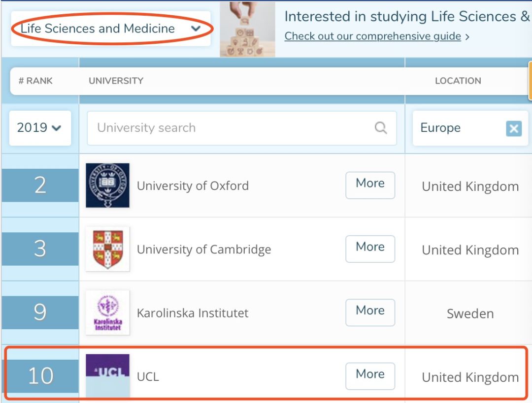Clear the Europe location filter

[x=513, y=128]
